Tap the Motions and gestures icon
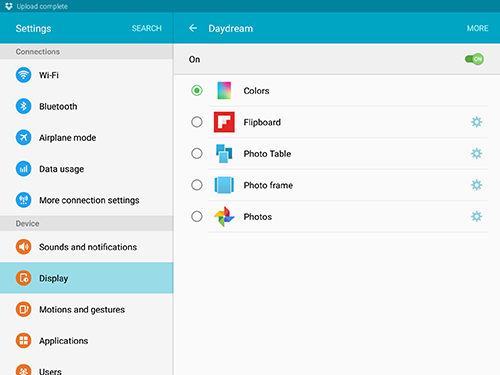The image size is (500, 375). (x=23, y=309)
